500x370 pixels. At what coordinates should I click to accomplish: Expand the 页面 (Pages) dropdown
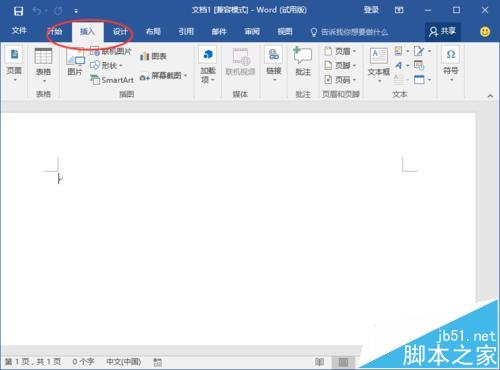14,65
